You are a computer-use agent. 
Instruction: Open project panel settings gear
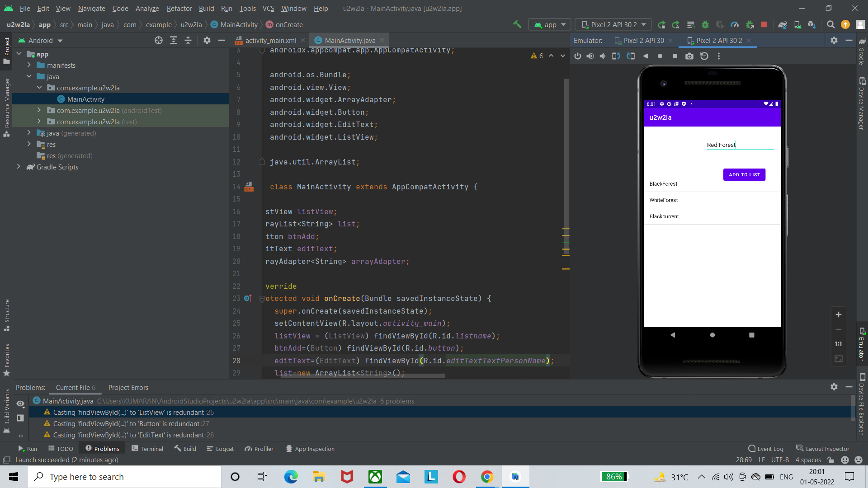click(207, 40)
